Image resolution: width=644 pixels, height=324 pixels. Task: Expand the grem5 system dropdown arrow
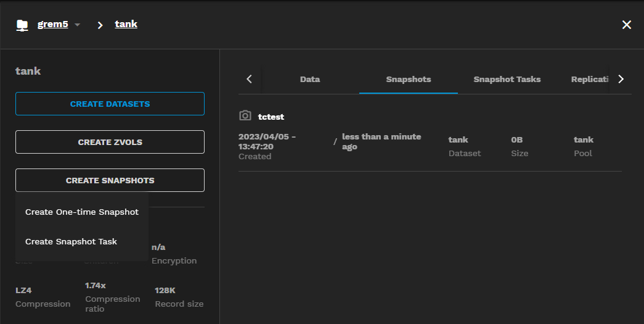click(77, 25)
